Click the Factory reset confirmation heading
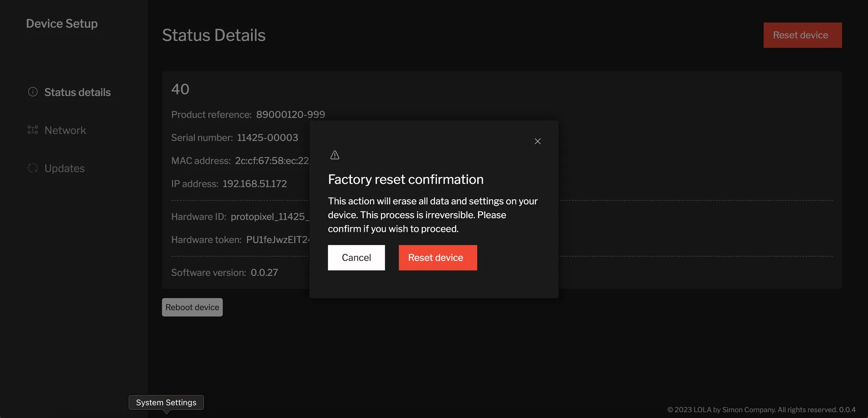868x418 pixels. (406, 180)
